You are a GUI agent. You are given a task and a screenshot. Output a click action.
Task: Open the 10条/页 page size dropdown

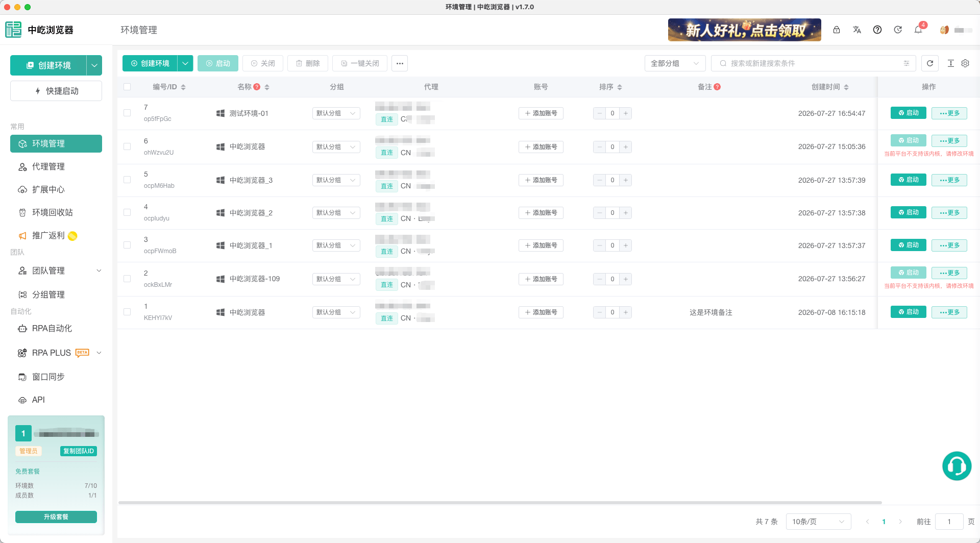coord(818,522)
